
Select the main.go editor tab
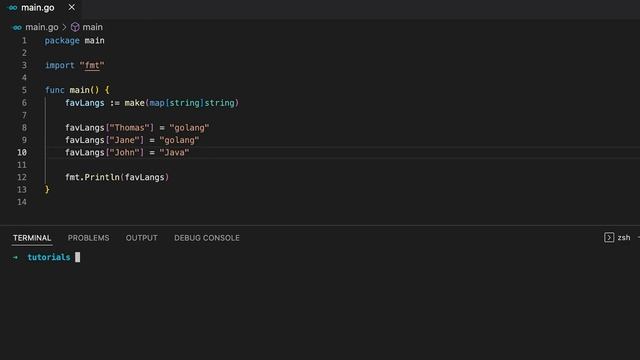tap(38, 8)
